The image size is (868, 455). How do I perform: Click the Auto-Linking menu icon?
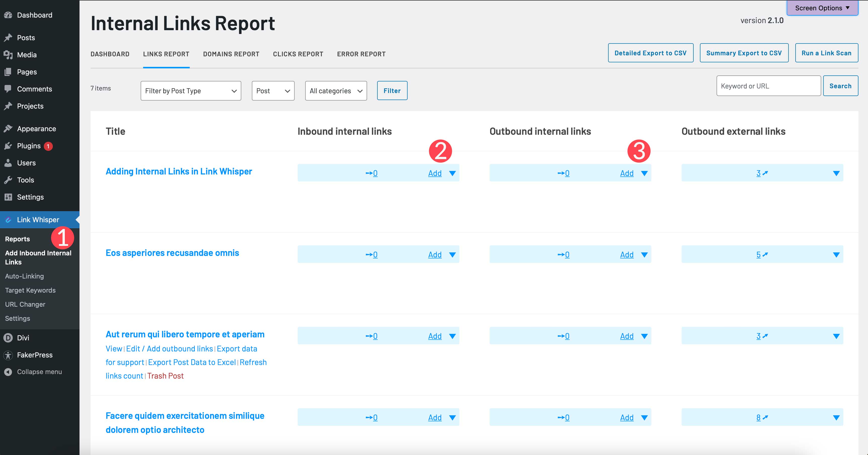point(24,276)
